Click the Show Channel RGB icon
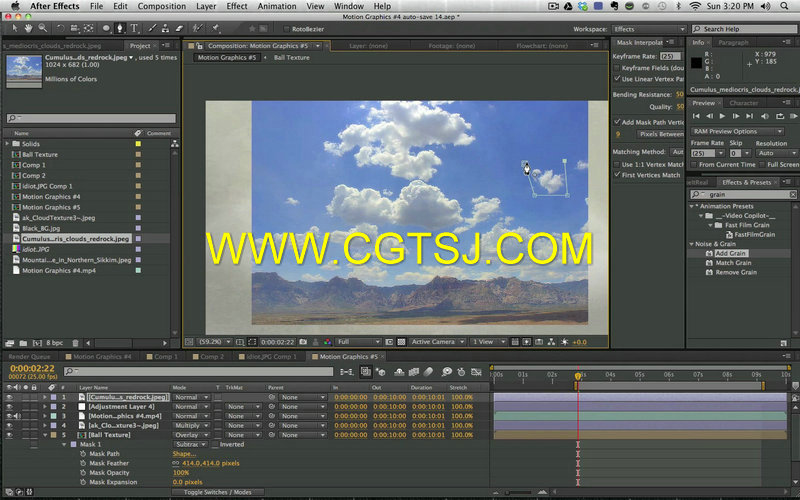800x500 pixels. [x=328, y=342]
